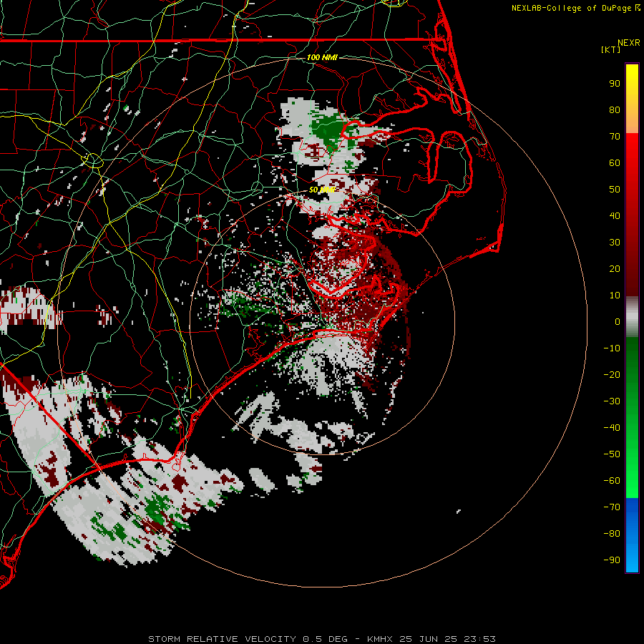
Task: Select the -20 knot scale label
Action: (x=612, y=374)
